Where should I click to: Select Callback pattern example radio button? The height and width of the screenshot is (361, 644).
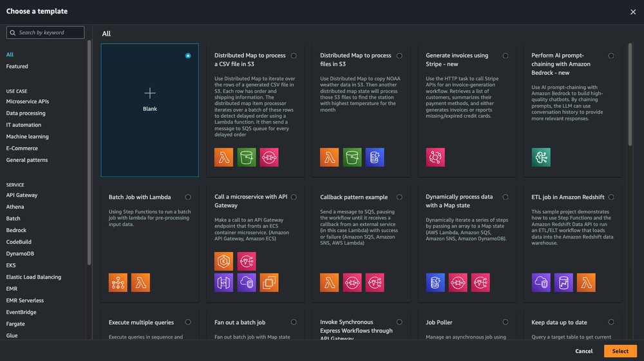point(399,197)
